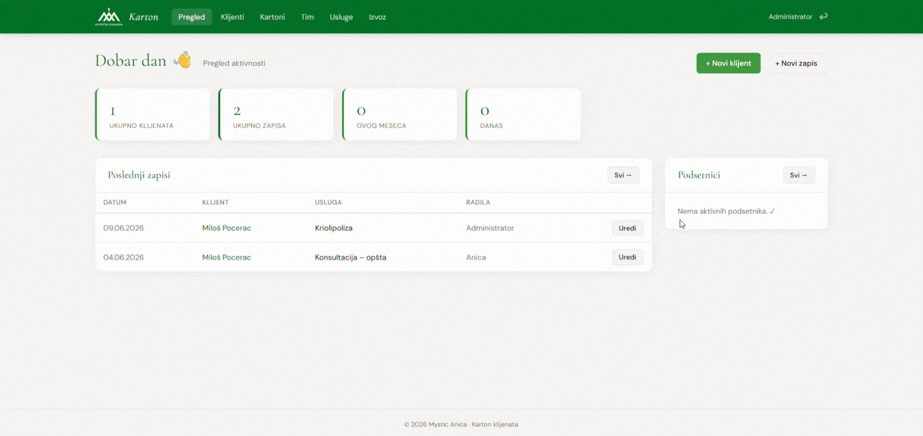The width and height of the screenshot is (923, 436).
Task: Click the Usluga column header
Action: click(328, 202)
